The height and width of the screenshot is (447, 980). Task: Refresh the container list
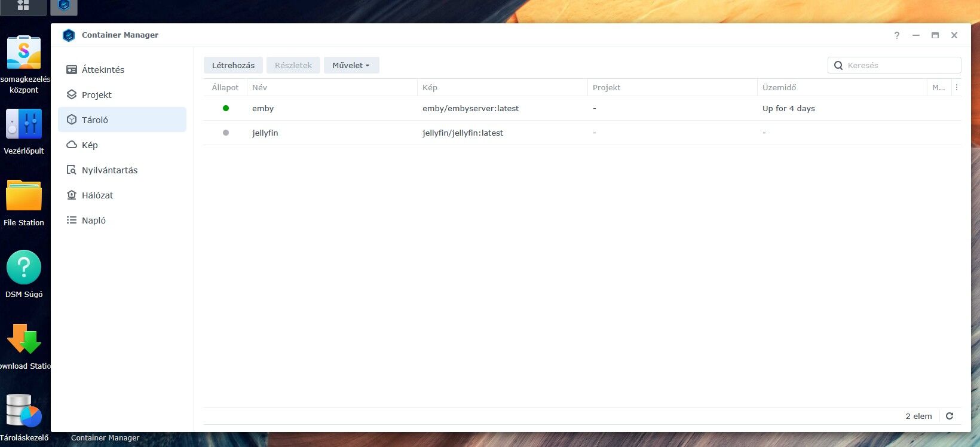point(950,416)
